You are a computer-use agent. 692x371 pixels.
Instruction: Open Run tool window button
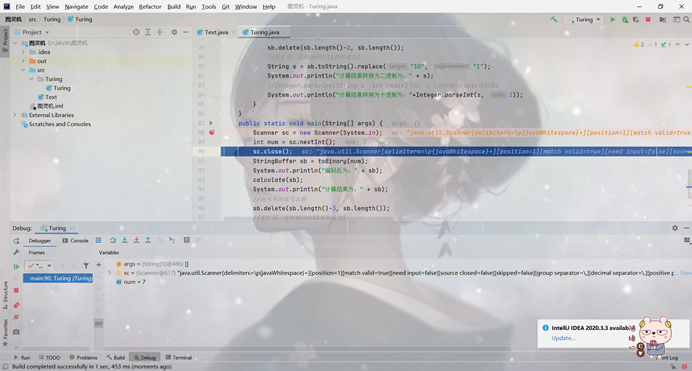[22, 357]
